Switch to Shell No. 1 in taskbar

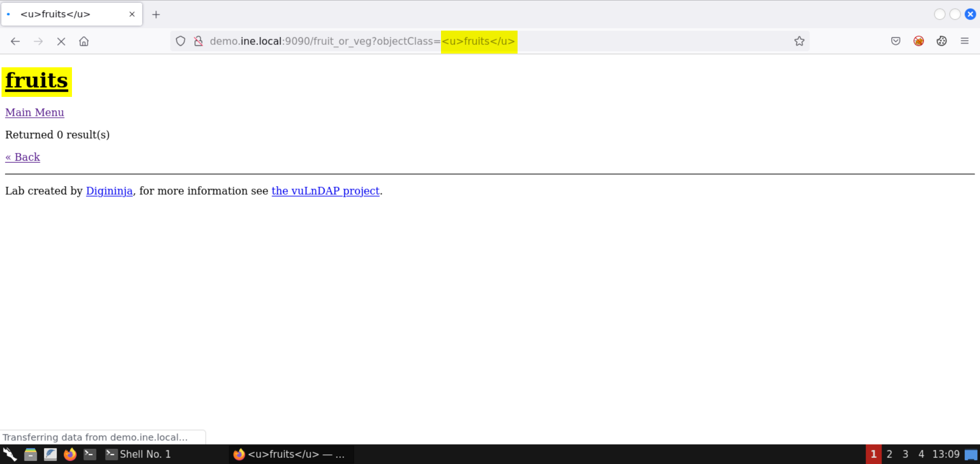(x=138, y=454)
